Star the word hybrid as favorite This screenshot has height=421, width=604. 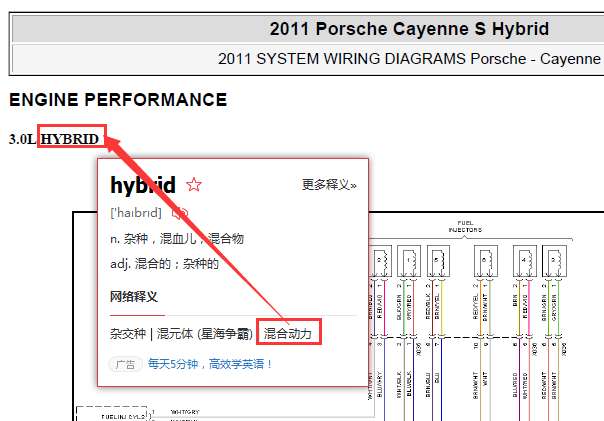194,185
